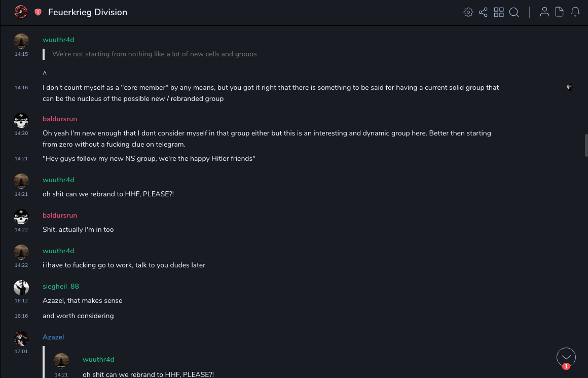Click the channel title in header
Screen dimensions: 588x378
point(88,12)
